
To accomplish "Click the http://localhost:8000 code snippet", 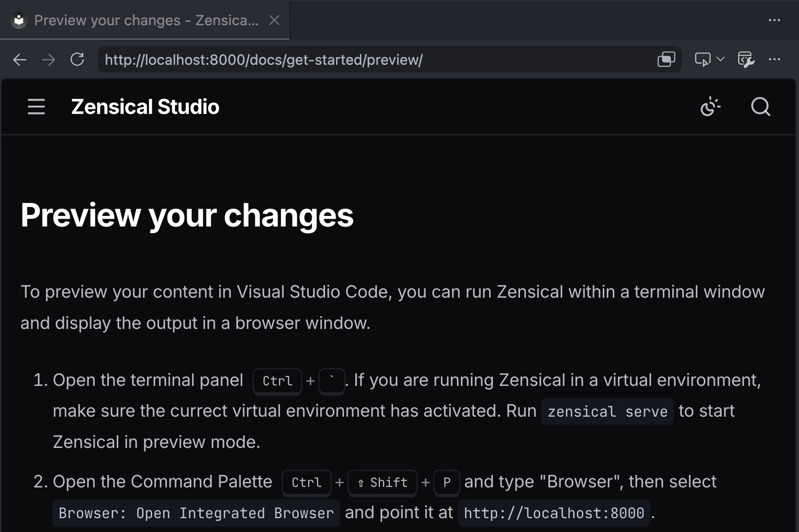I will [x=554, y=513].
